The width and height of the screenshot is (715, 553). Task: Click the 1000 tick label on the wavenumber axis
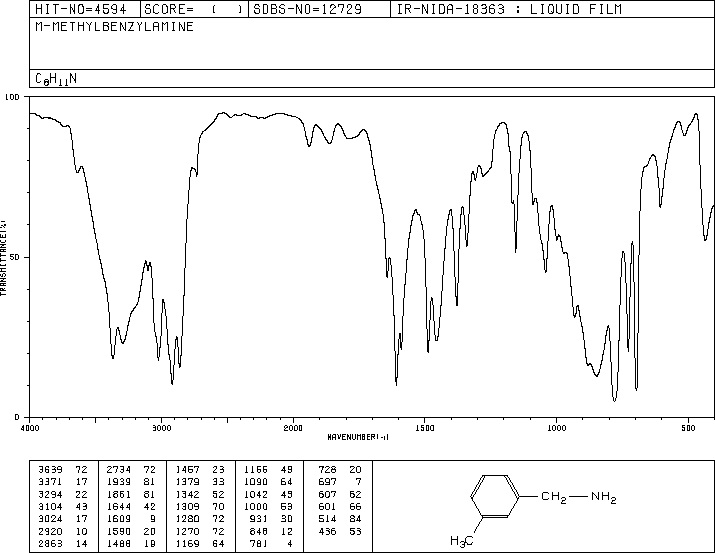click(x=556, y=428)
